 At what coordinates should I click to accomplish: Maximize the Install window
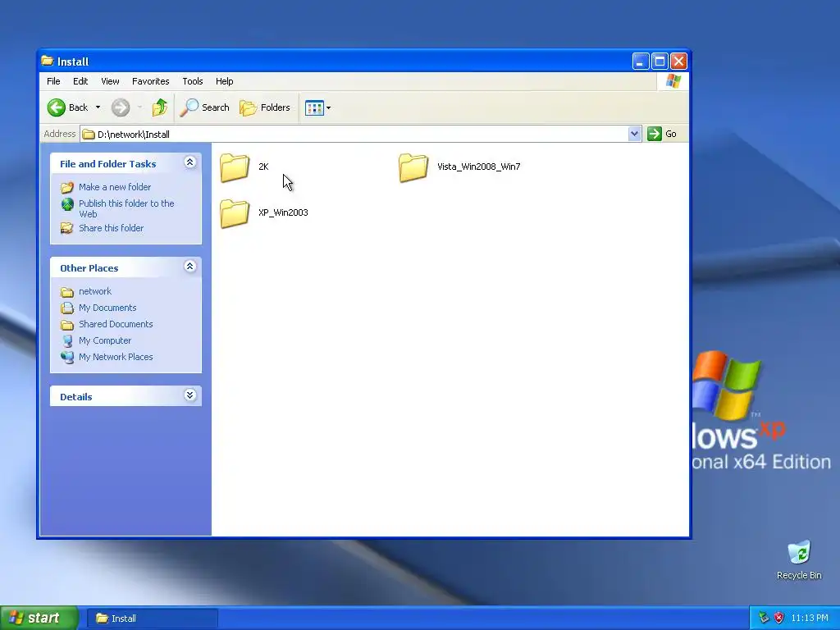click(660, 62)
